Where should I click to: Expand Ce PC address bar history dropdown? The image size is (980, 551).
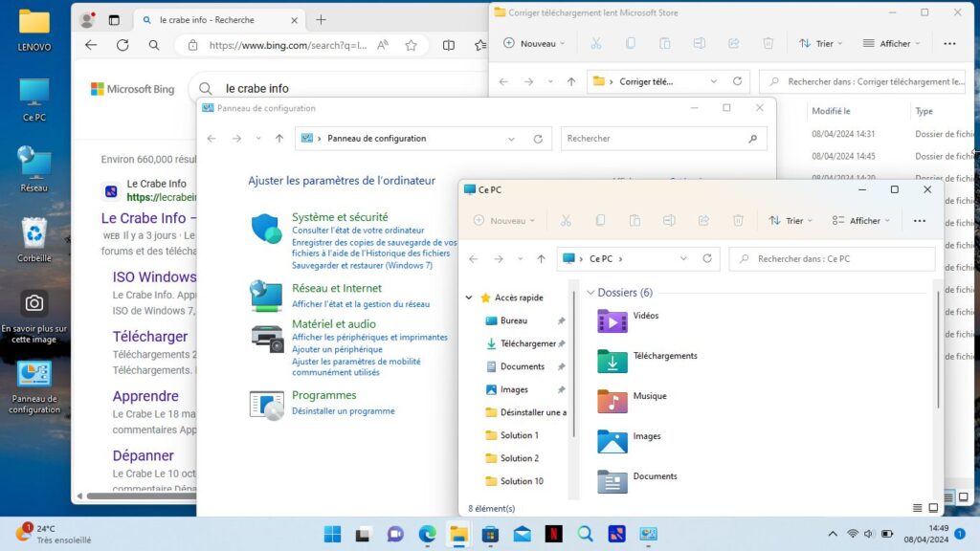point(683,258)
